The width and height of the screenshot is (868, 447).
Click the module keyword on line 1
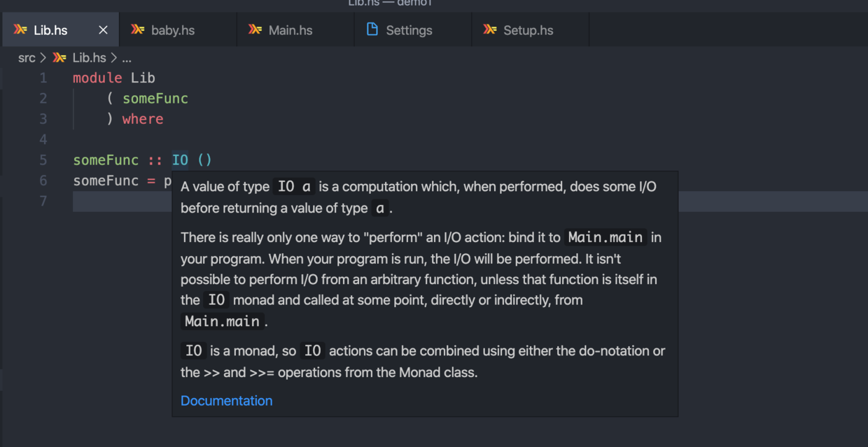click(97, 78)
